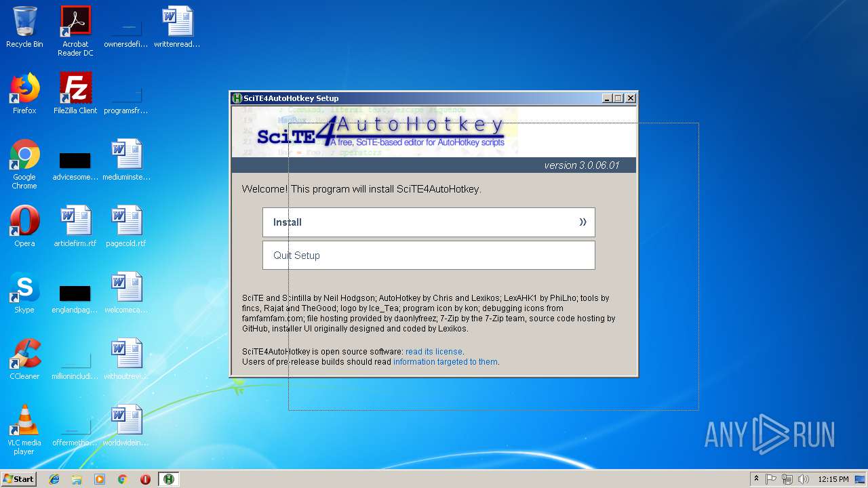Image resolution: width=868 pixels, height=488 pixels.
Task: Select the VLC media player shortcut
Action: (24, 430)
